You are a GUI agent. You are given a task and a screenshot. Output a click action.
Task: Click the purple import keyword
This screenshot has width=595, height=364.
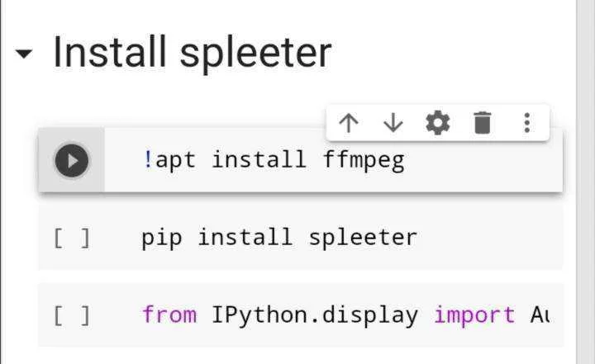tap(474, 315)
